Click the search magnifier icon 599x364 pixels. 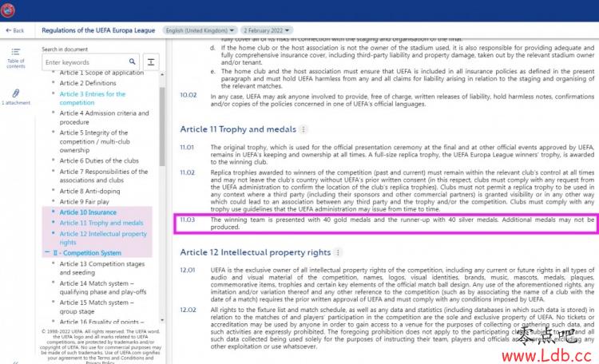[132, 61]
